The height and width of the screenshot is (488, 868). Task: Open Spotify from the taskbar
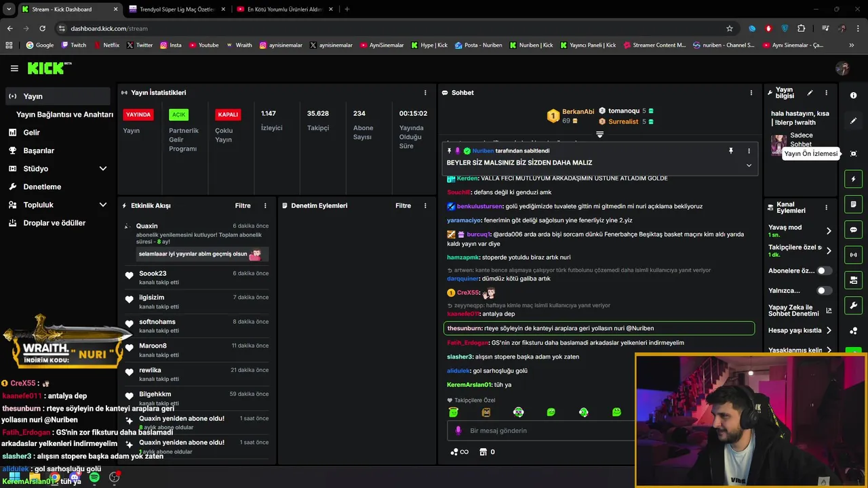pyautogui.click(x=94, y=478)
